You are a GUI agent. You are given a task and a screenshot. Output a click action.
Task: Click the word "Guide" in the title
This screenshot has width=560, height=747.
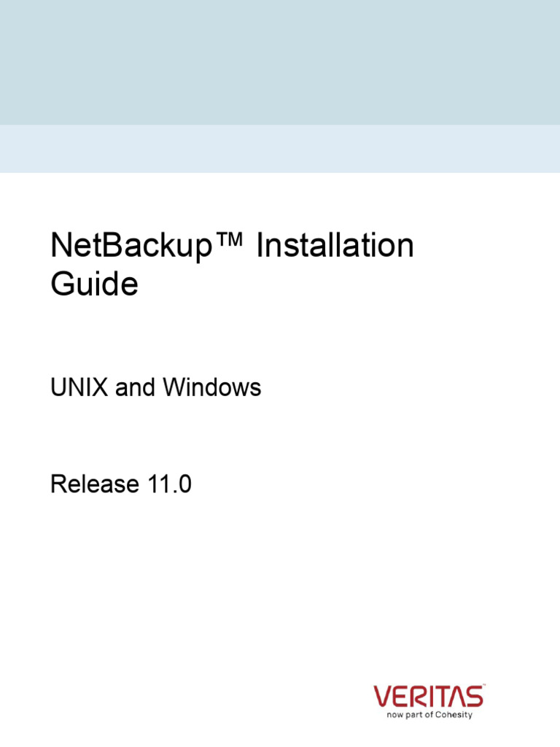[94, 284]
